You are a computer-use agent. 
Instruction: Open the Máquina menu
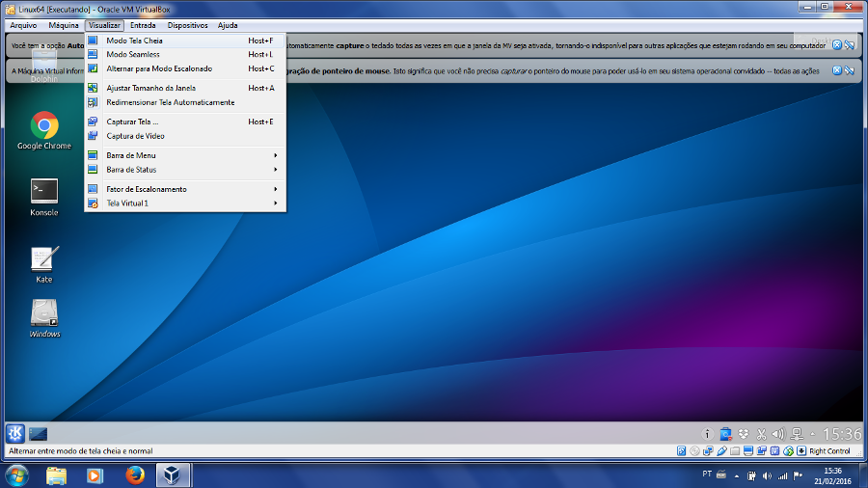pos(63,25)
